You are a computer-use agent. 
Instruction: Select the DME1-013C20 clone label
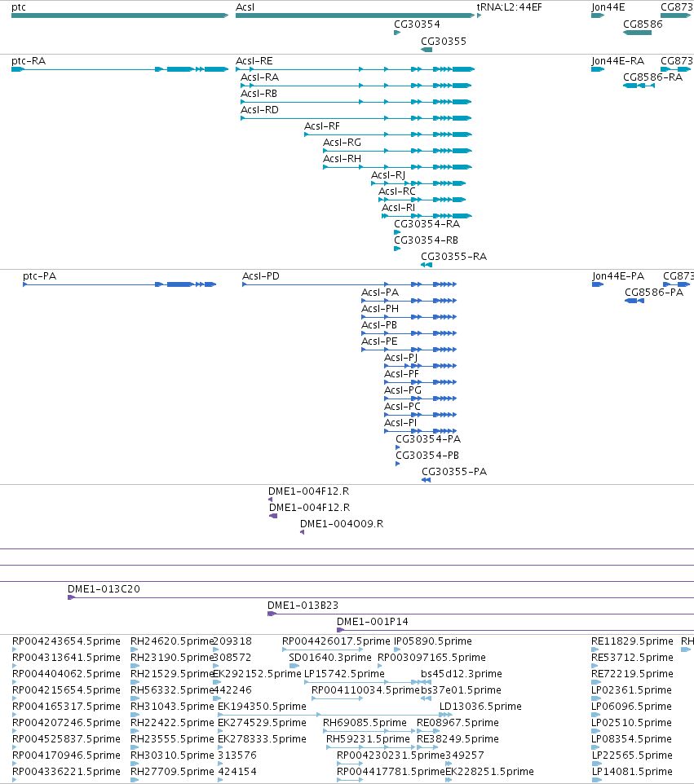[104, 589]
